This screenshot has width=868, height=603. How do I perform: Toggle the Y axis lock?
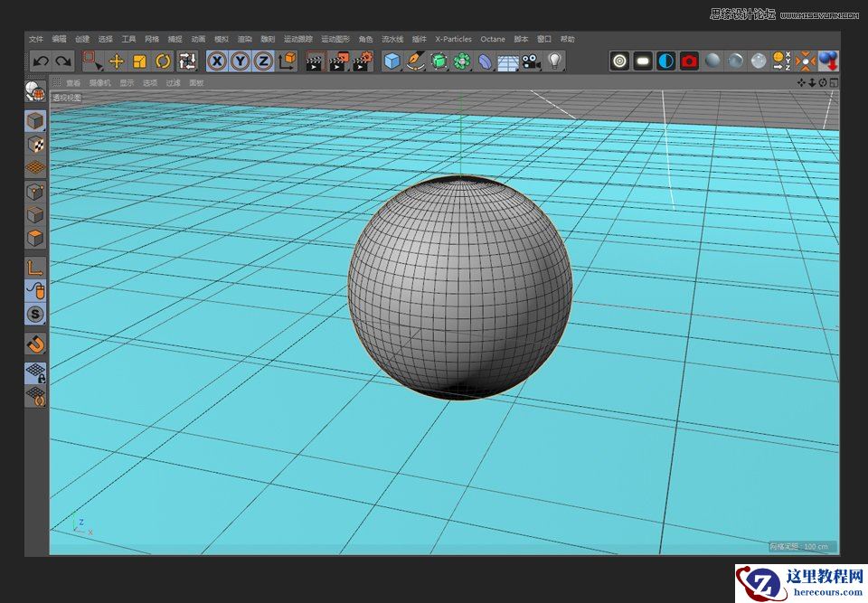239,61
